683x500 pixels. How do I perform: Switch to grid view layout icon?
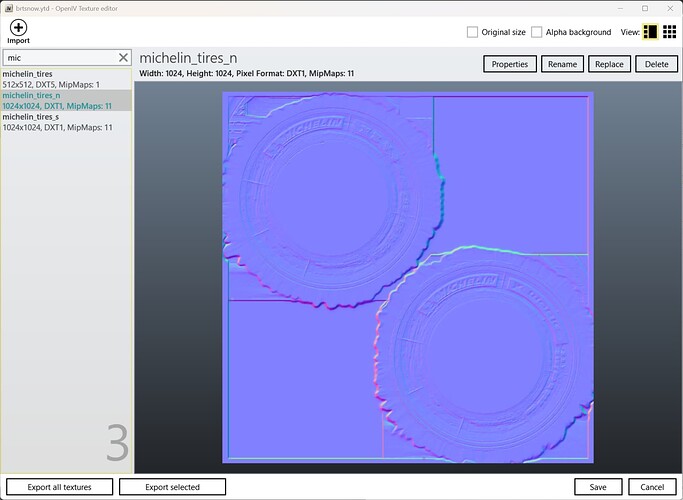tap(669, 32)
